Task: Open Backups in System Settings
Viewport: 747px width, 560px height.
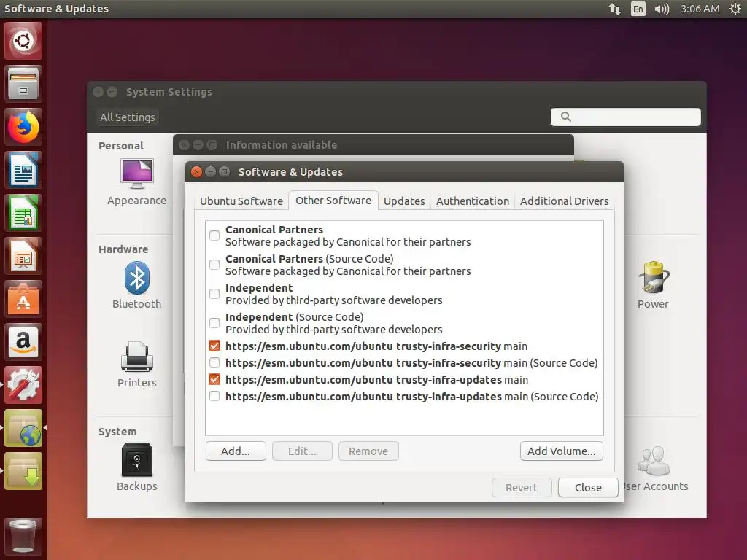Action: point(136,467)
